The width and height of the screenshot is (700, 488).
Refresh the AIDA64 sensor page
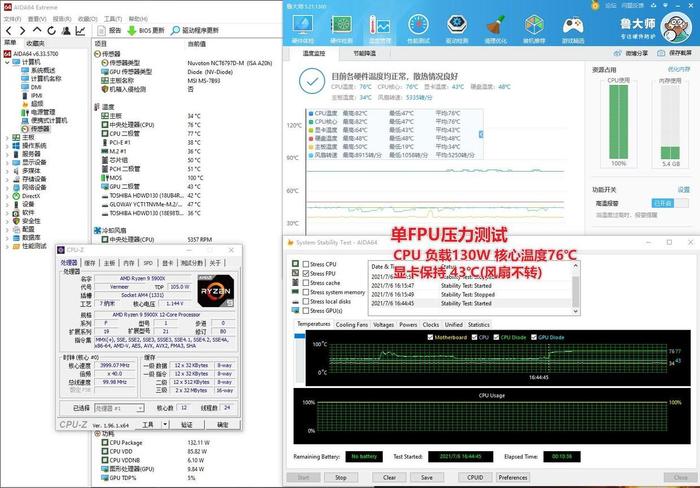pyautogui.click(x=51, y=30)
